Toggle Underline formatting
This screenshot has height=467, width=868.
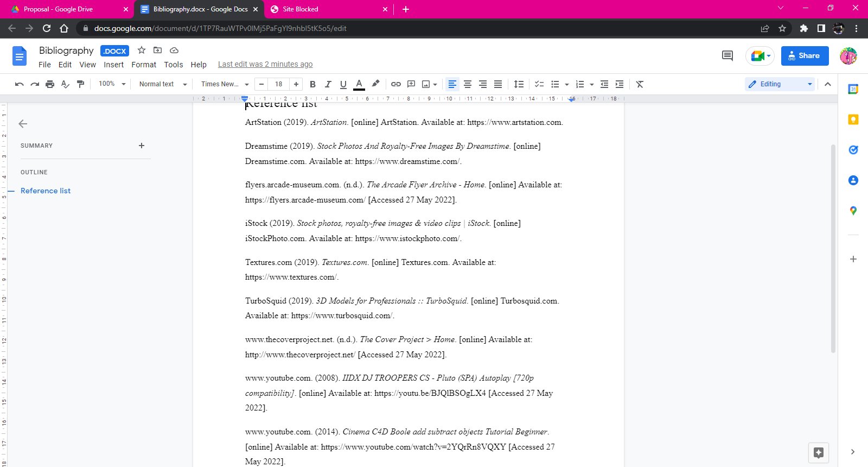[343, 84]
